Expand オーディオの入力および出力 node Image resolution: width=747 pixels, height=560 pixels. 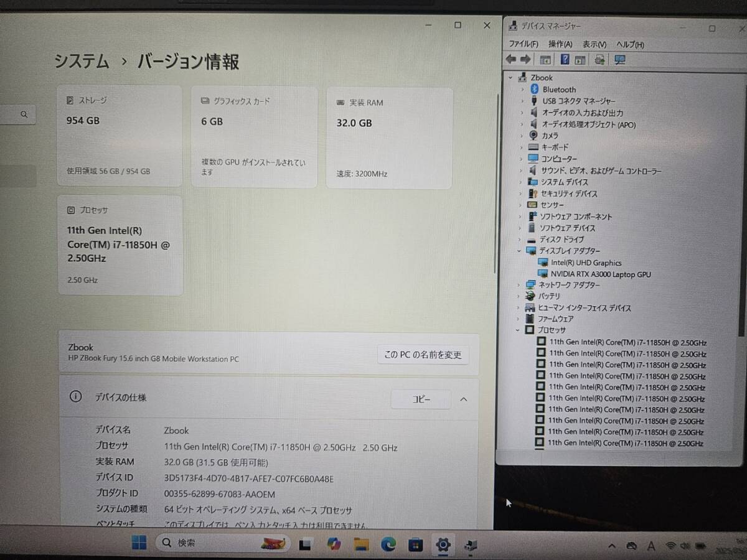[x=522, y=113]
